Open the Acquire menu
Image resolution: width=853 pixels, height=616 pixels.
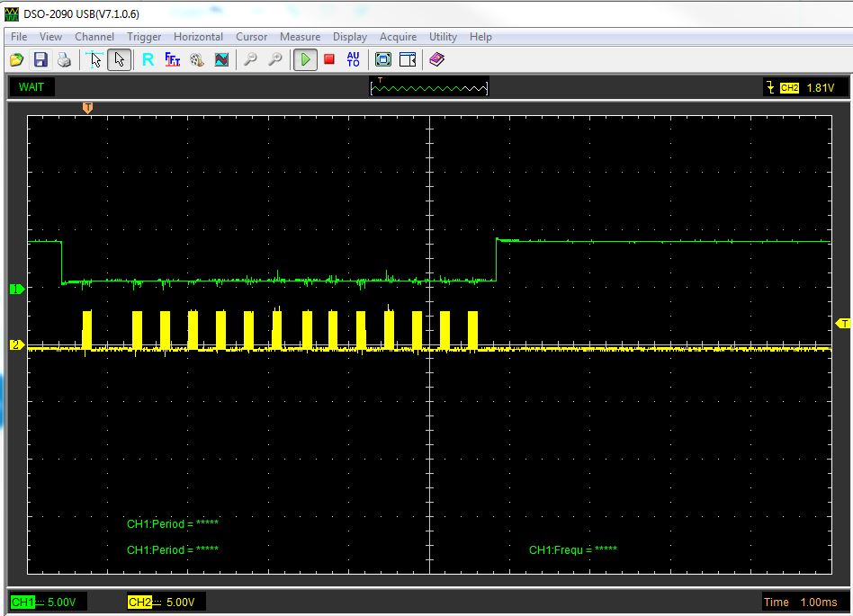coord(399,37)
